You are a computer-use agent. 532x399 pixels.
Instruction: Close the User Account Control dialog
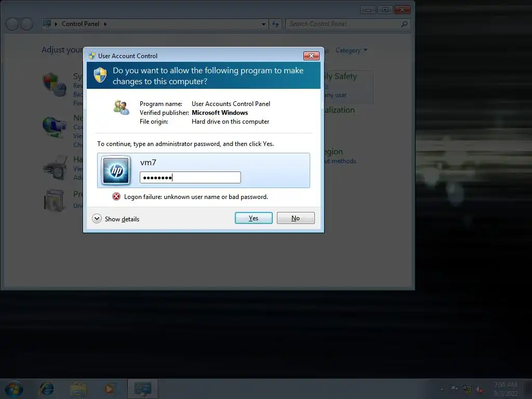click(311, 56)
